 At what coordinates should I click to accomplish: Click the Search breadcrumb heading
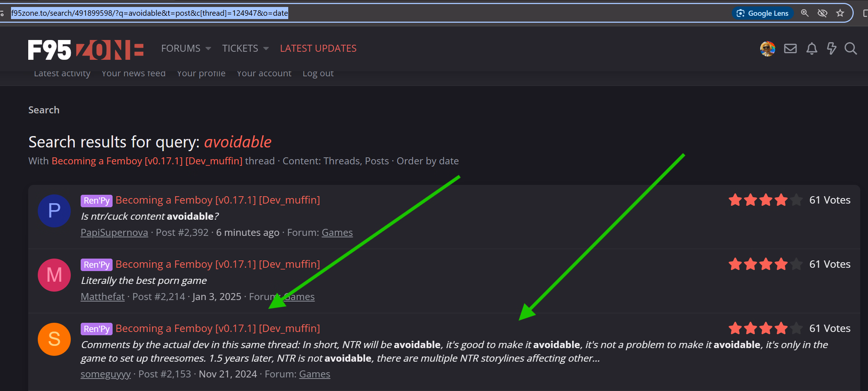click(x=44, y=110)
